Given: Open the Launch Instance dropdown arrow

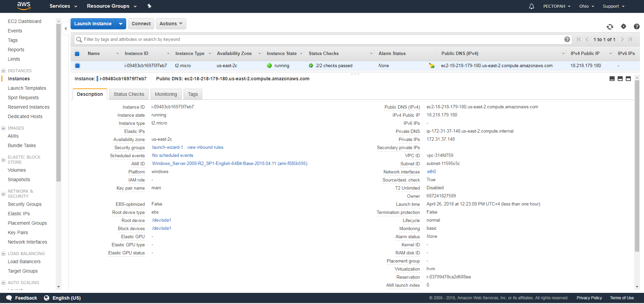Looking at the screenshot, I should pos(120,24).
